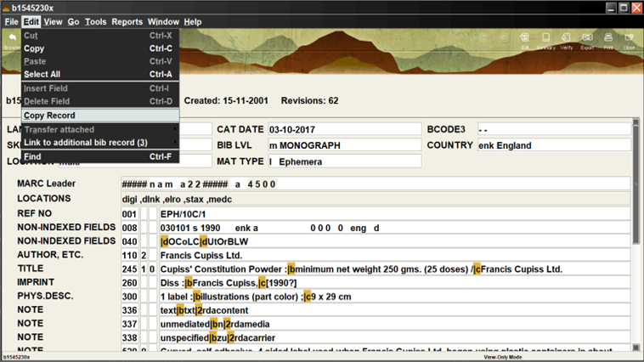Choose Copy Record from Edit menu
This screenshot has width=644, height=362.
coord(49,116)
